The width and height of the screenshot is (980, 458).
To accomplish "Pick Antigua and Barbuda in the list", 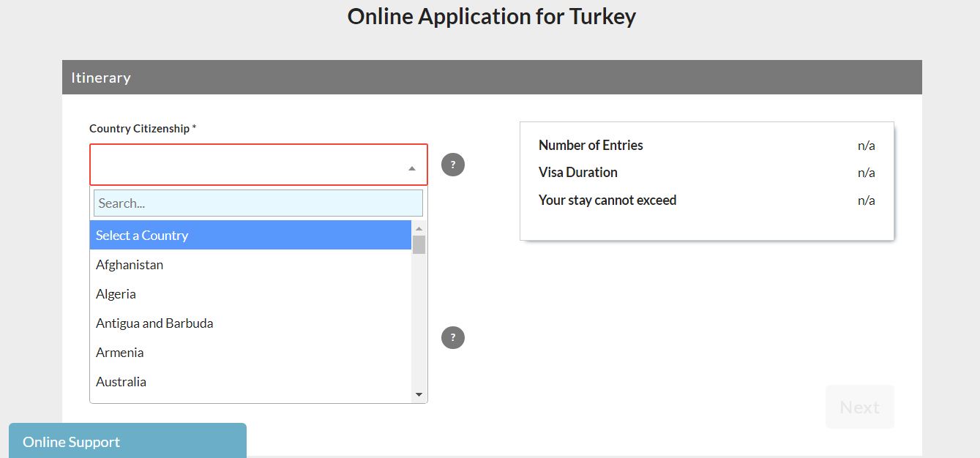I will click(x=251, y=323).
